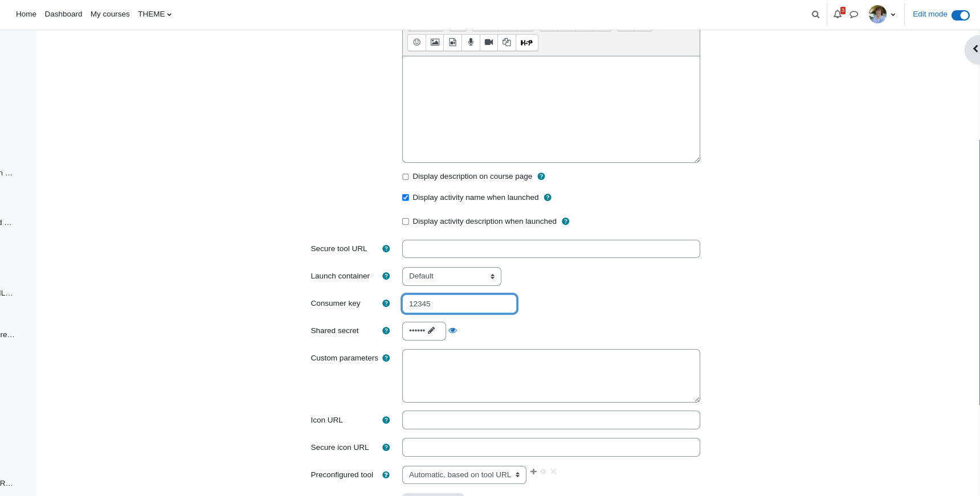Click the masked Shared secret value
The image size is (980, 496).
point(417,330)
